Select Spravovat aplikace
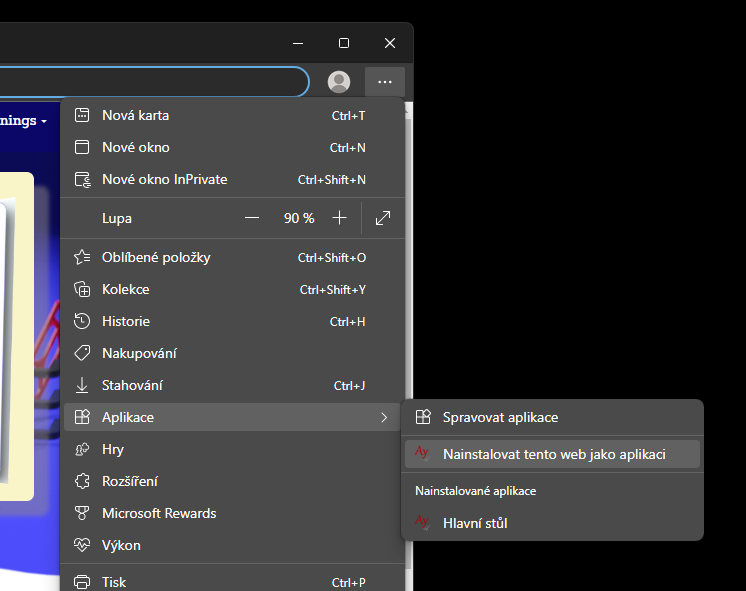 click(552, 417)
